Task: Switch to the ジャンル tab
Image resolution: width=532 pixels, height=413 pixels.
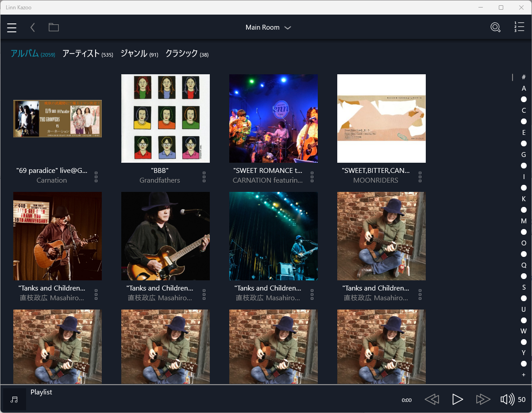Action: pos(139,54)
